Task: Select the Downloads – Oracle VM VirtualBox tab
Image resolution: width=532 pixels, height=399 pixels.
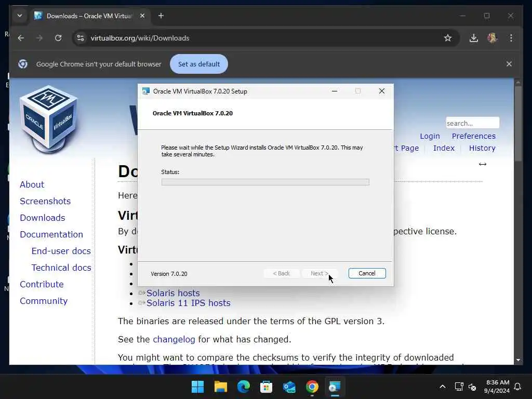Action: [x=90, y=16]
